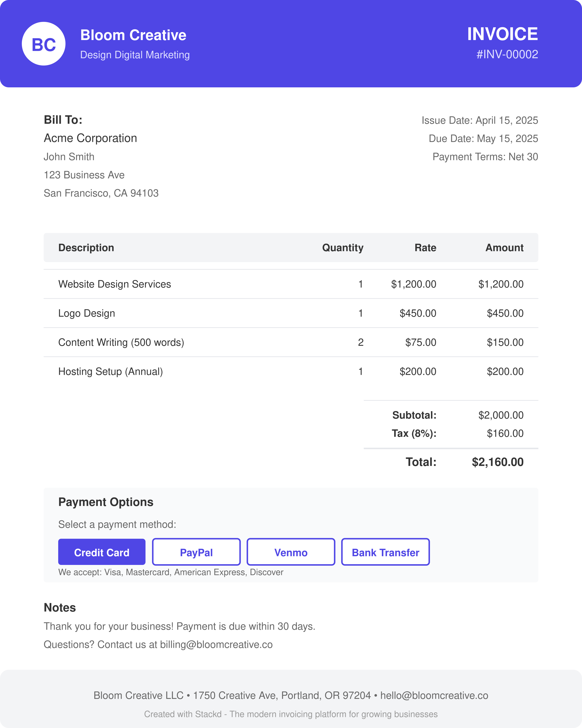Click the John Smith contact name

click(x=69, y=157)
